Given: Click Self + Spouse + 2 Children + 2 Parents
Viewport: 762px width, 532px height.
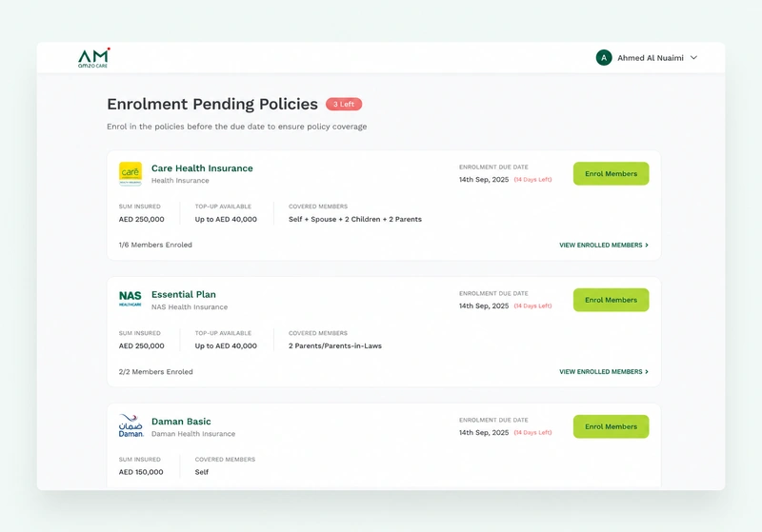Looking at the screenshot, I should [x=355, y=220].
